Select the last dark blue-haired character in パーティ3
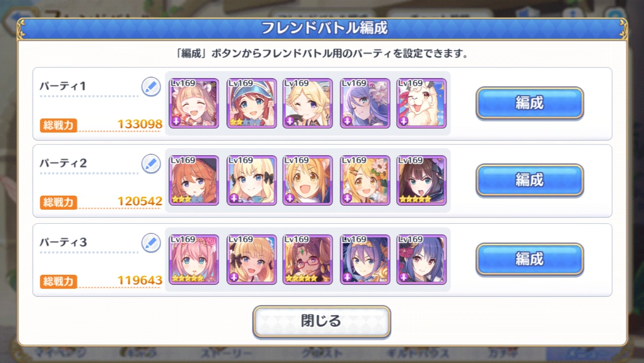Viewport: 644px width, 363px height. [421, 259]
